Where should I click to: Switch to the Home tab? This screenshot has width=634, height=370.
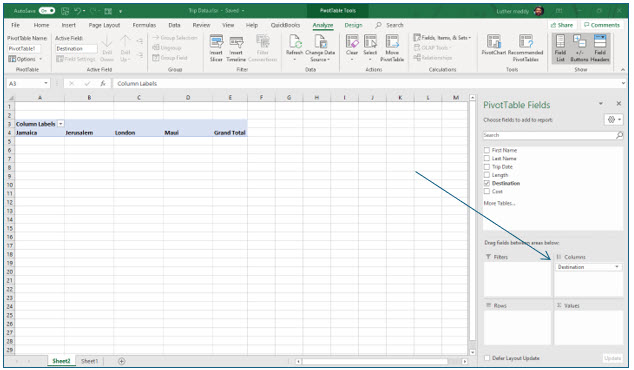41,25
